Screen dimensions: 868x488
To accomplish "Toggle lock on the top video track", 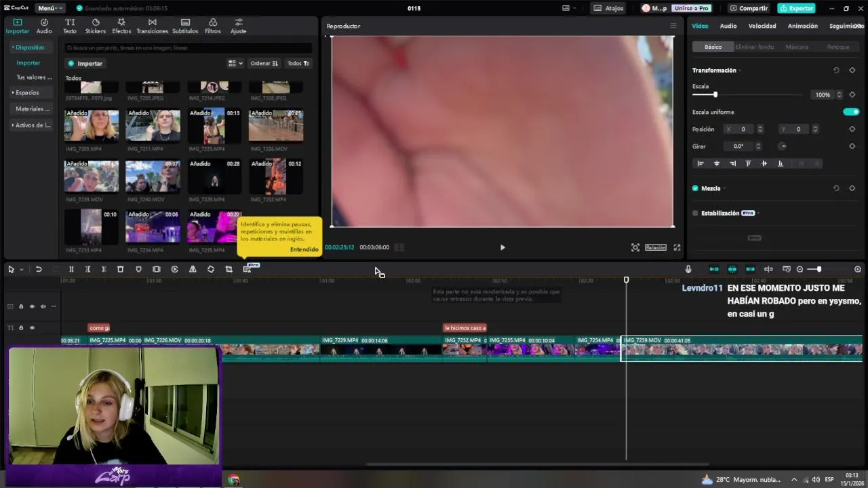I will click(21, 306).
